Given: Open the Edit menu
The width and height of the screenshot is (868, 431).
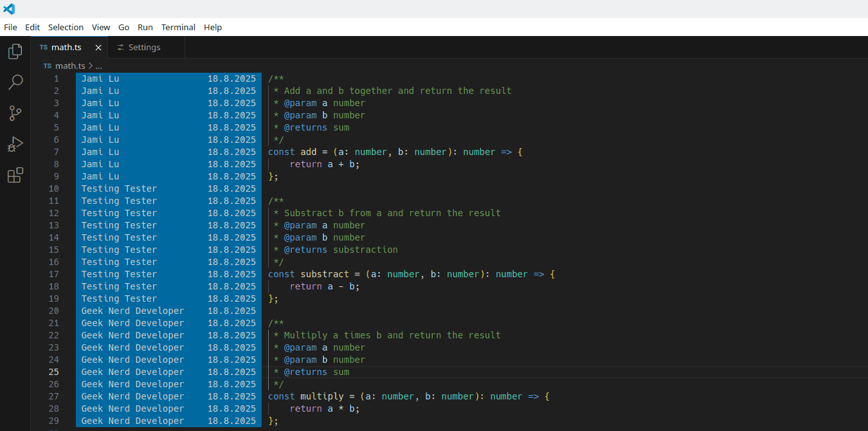Looking at the screenshot, I should click(x=32, y=27).
